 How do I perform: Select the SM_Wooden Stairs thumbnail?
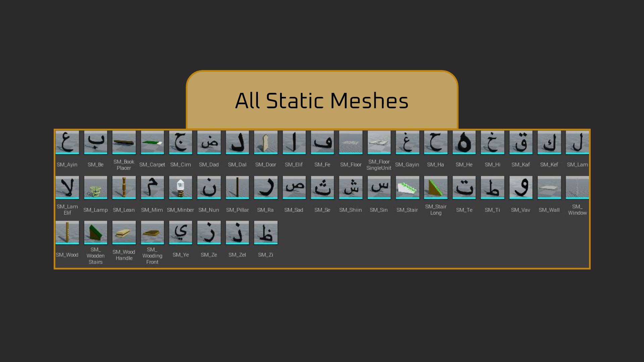[x=95, y=233]
